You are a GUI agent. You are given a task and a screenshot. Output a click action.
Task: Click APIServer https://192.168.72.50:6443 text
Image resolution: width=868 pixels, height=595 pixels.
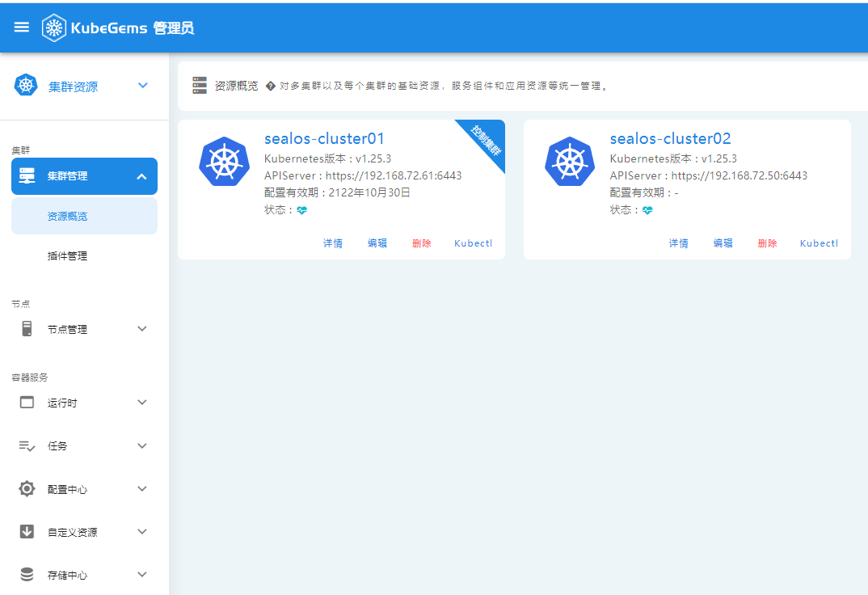(708, 175)
